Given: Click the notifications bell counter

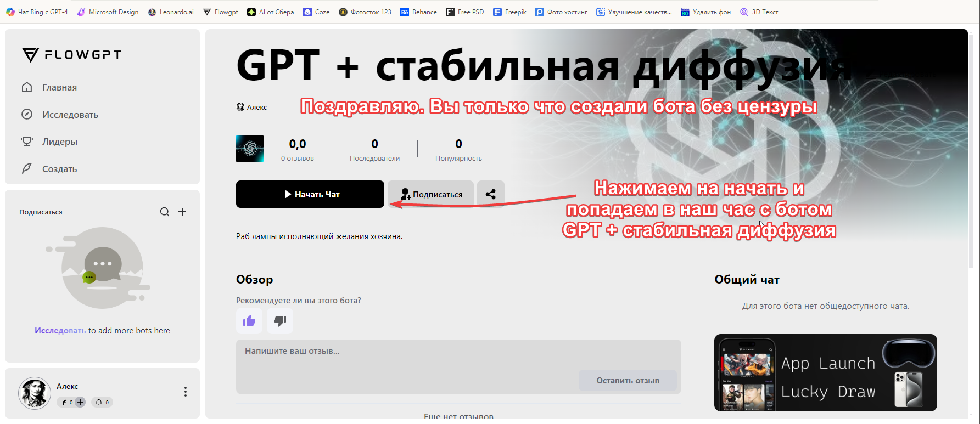Looking at the screenshot, I should [102, 402].
